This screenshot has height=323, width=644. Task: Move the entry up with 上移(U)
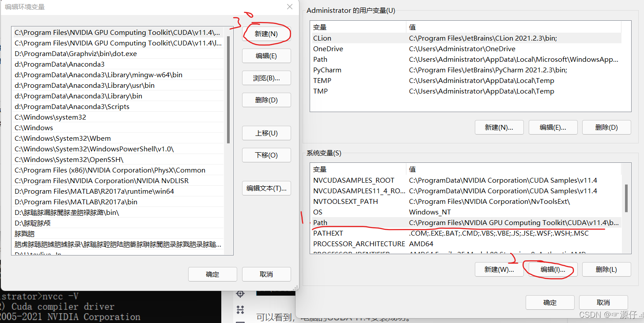click(x=266, y=133)
